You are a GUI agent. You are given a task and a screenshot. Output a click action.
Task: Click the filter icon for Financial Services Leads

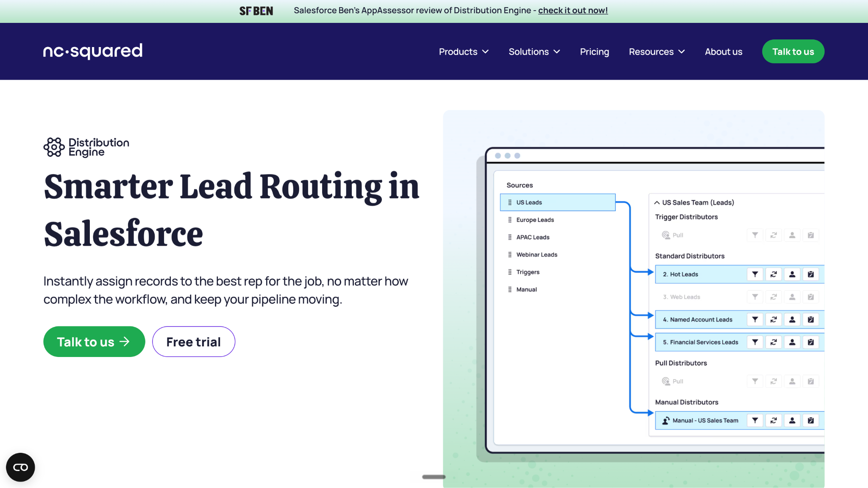pyautogui.click(x=755, y=342)
